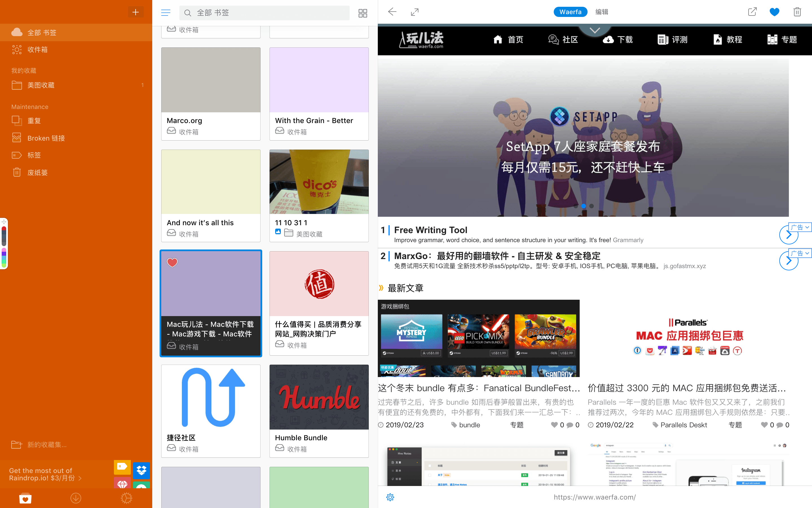Toggle favorite heart in preview toolbar
Image resolution: width=812 pixels, height=508 pixels.
click(x=775, y=12)
